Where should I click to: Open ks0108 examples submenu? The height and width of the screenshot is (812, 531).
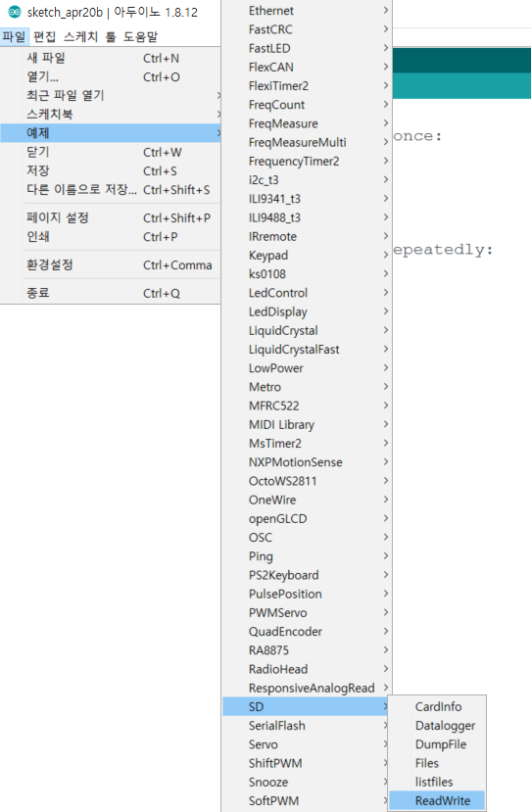(x=307, y=274)
